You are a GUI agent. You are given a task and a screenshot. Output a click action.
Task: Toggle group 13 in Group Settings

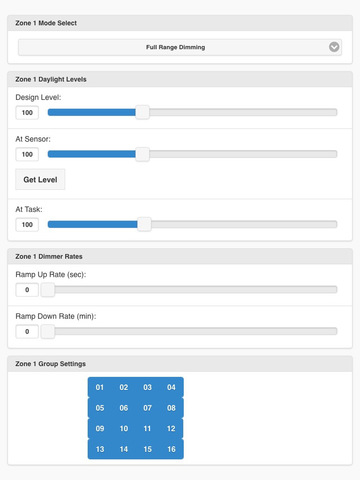click(100, 449)
